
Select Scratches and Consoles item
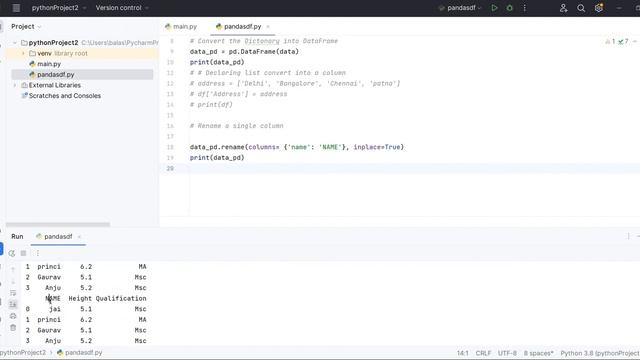click(x=64, y=96)
